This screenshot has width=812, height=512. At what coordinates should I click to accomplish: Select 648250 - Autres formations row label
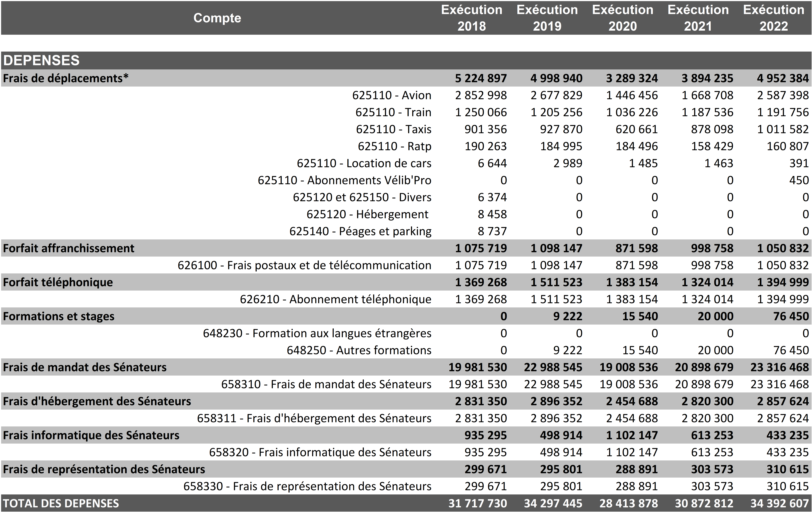(359, 351)
